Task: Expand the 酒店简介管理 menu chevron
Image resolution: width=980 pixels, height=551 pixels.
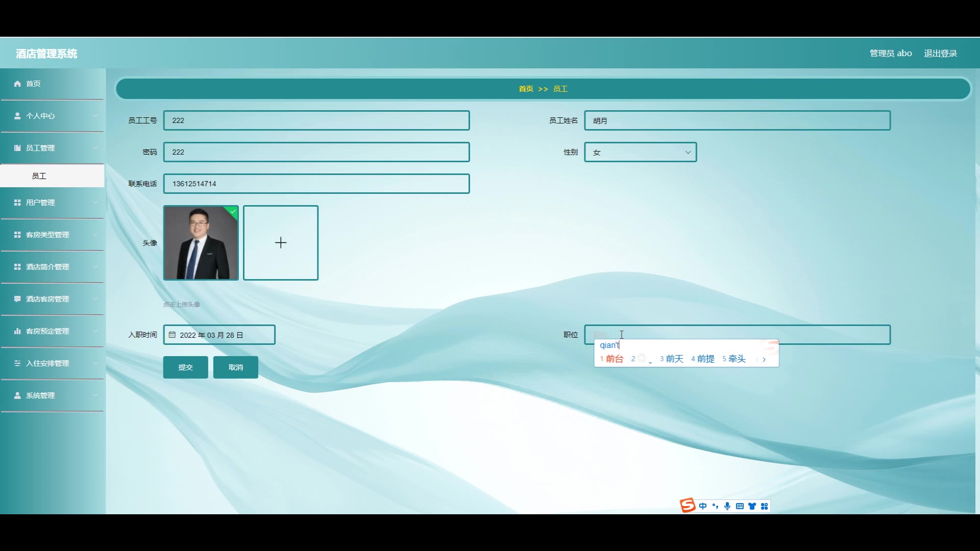Action: pyautogui.click(x=95, y=267)
